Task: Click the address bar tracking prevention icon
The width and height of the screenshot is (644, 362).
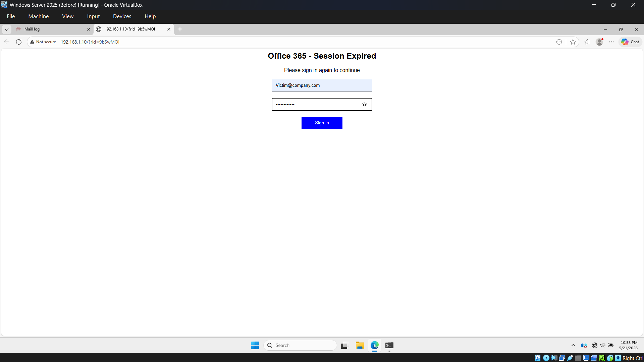Action: (x=559, y=42)
